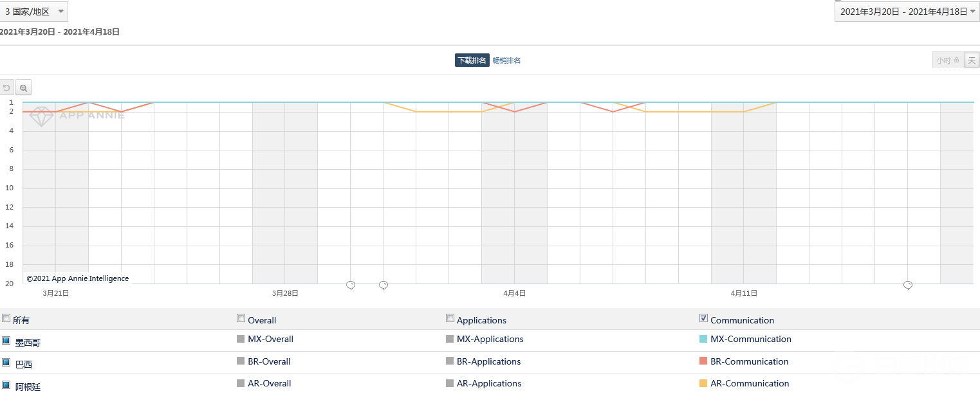Enable the Overall category checkbox
Viewport: 980px width, 398px height.
pyautogui.click(x=241, y=318)
